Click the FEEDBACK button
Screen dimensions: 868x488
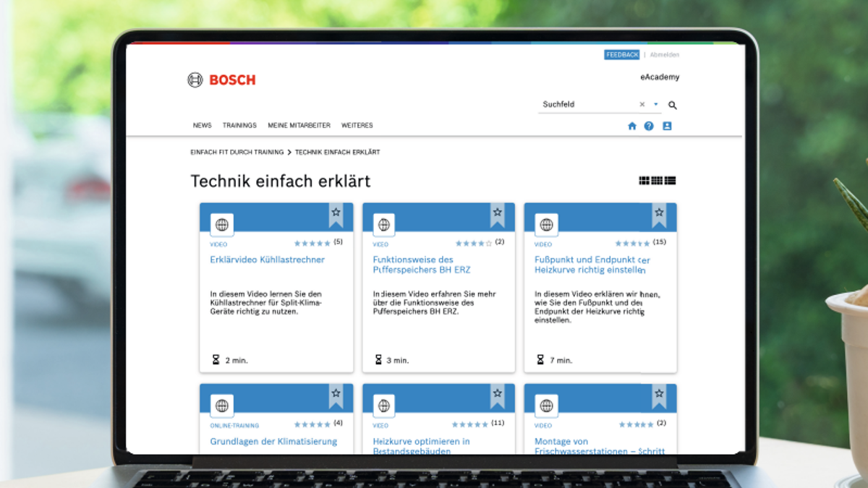[x=622, y=55]
